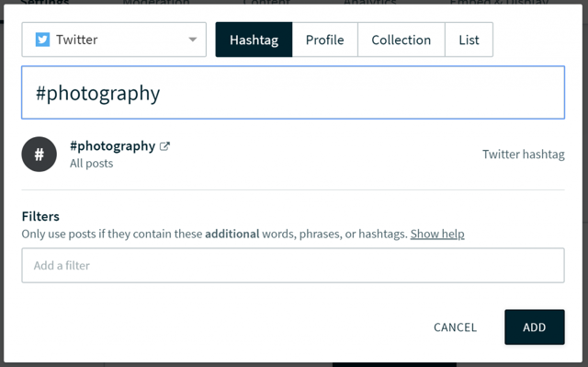Click the Settings tab behind the dialog
The width and height of the screenshot is (588, 367).
45,2
